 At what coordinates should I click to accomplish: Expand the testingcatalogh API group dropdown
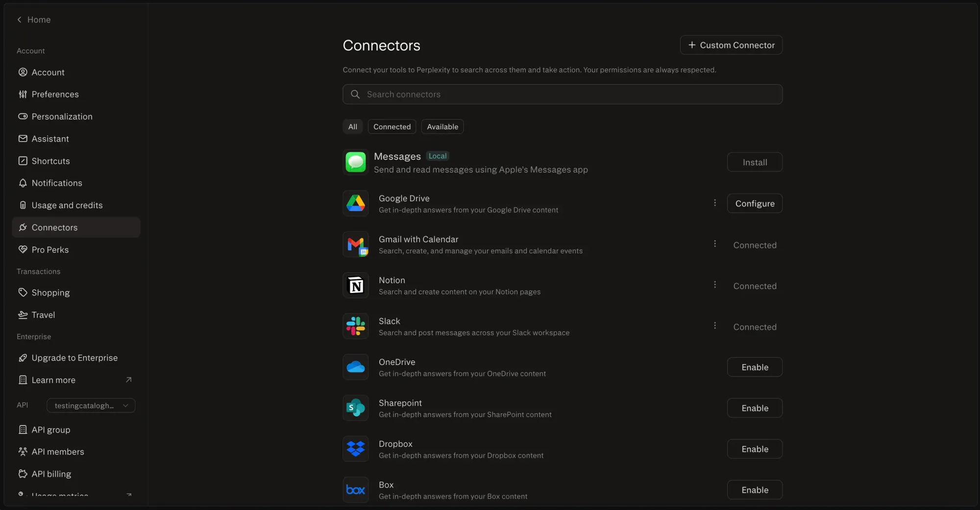coord(91,406)
